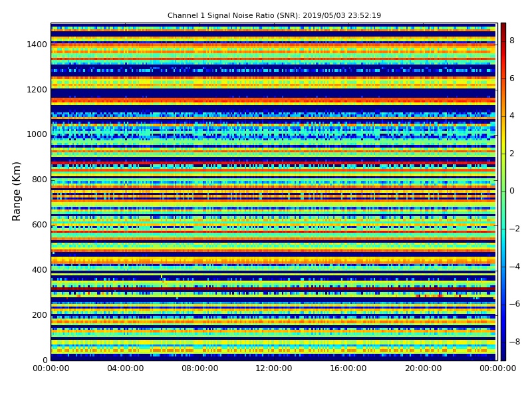Click the colorbar label 0
Viewport: 532px width, 399px height.
point(512,191)
